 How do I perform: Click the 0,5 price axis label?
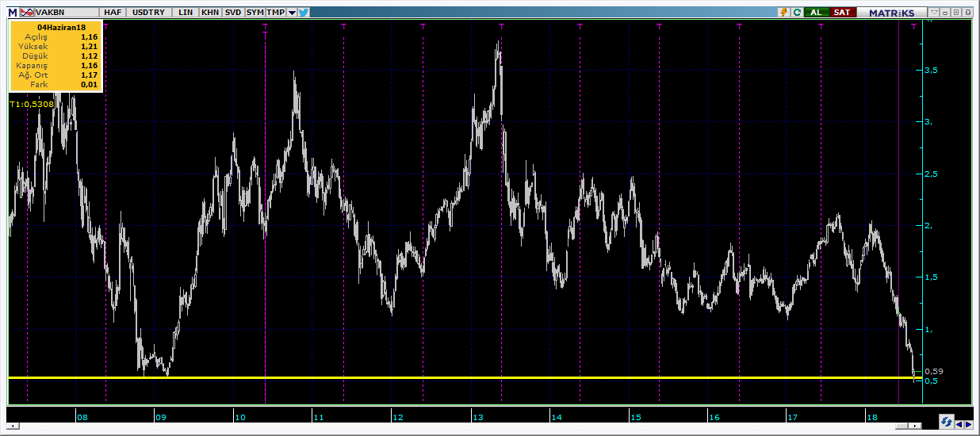point(932,381)
